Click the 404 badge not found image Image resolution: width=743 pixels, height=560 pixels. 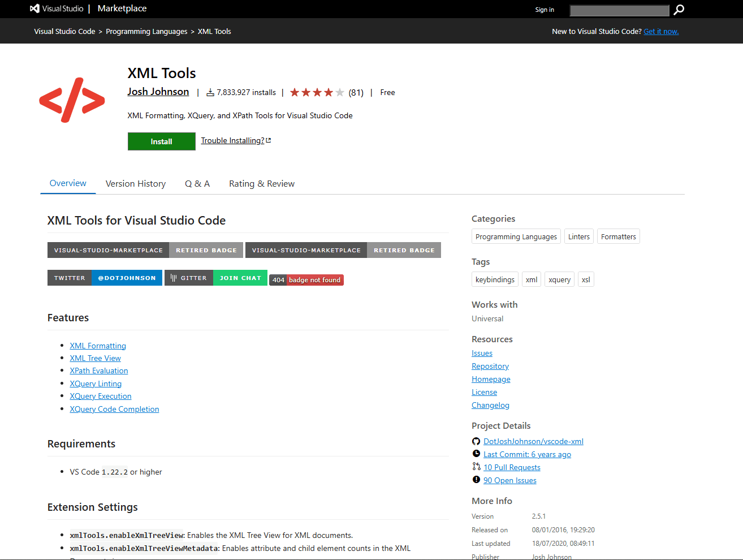(x=306, y=280)
